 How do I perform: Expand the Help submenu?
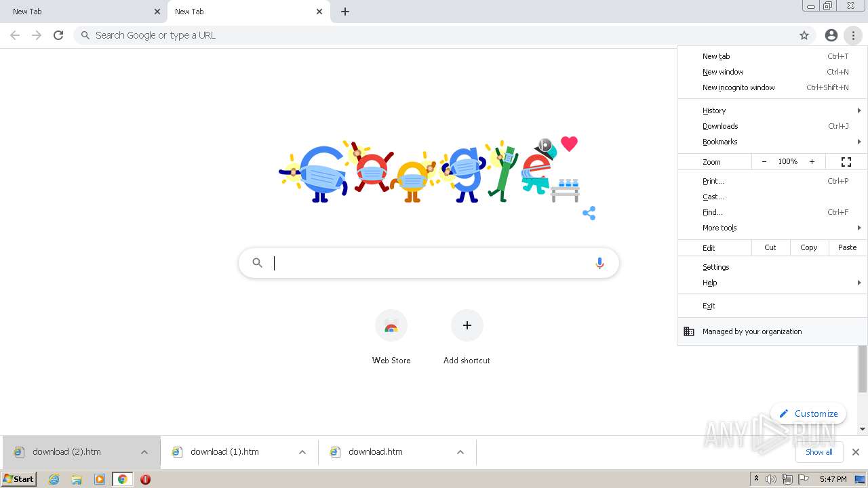click(x=772, y=283)
